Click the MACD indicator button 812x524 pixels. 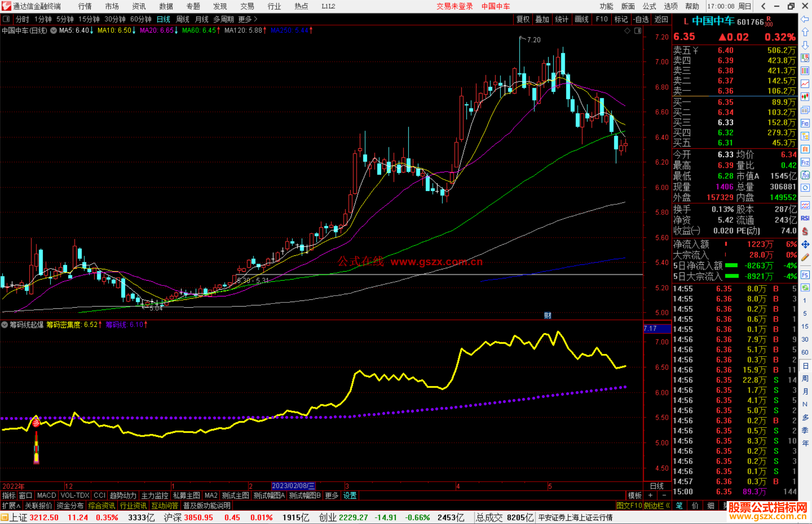click(x=46, y=495)
